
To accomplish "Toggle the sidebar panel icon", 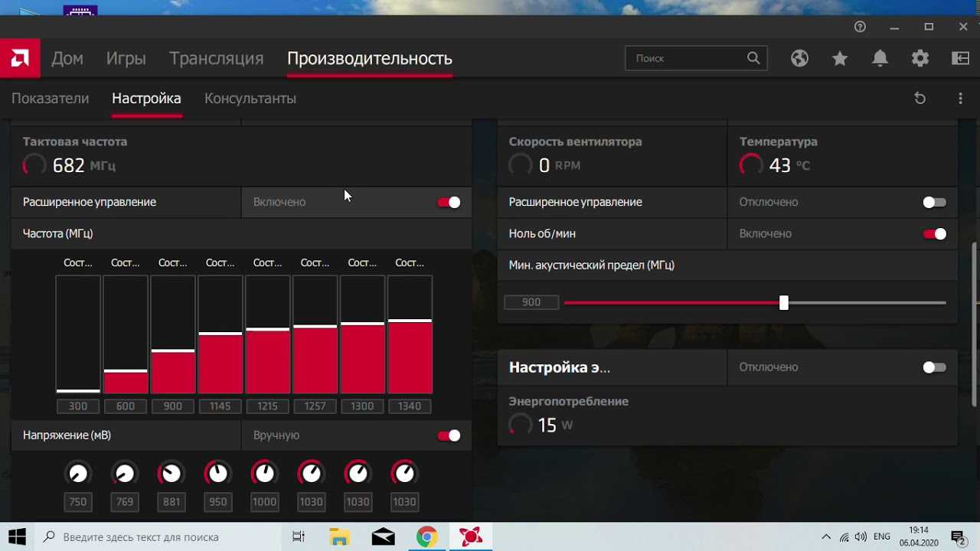I will [960, 58].
